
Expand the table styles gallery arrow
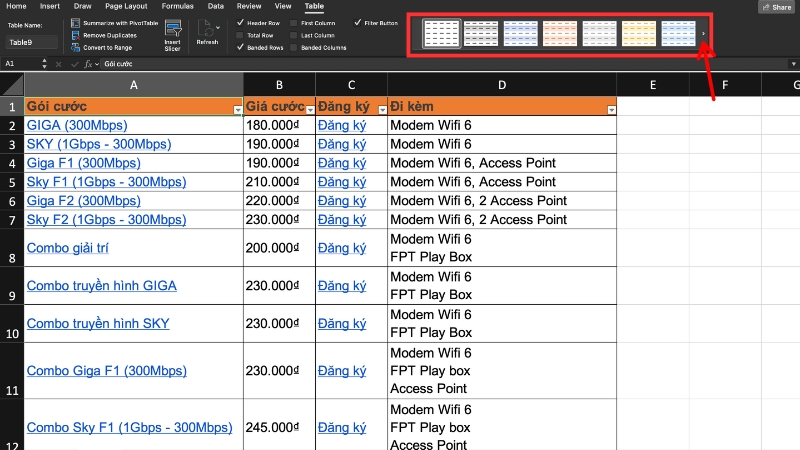(x=703, y=34)
